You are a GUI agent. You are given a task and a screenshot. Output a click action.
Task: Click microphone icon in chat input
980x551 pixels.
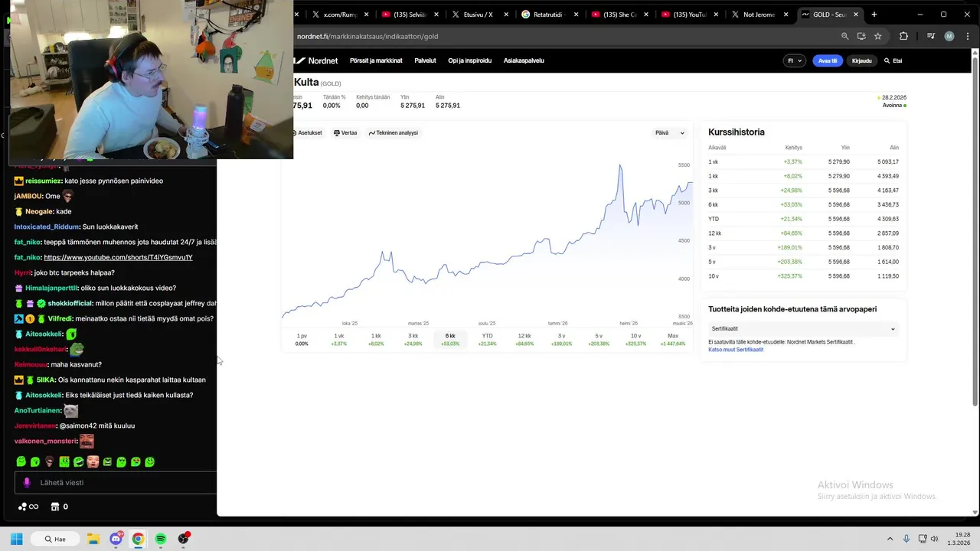tap(27, 483)
